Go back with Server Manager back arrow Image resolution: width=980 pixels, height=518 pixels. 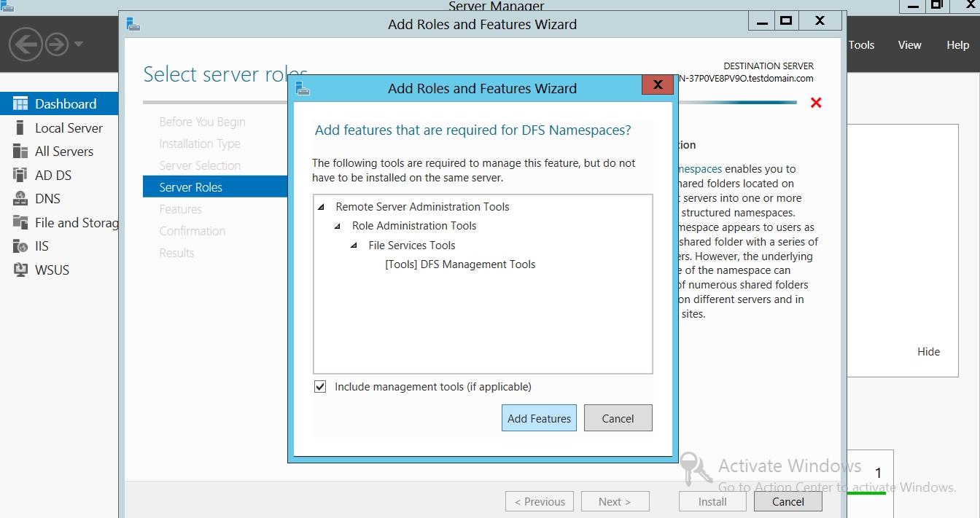tap(25, 44)
